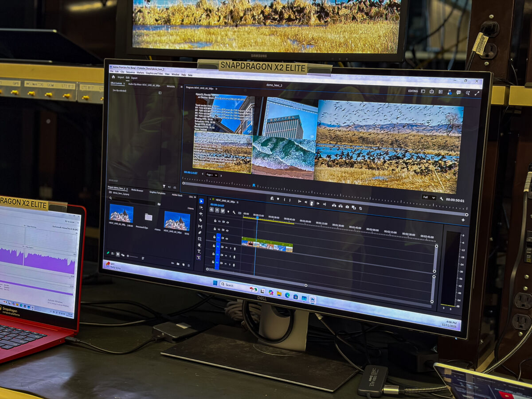Switch to the Media Browser tab
This screenshot has height=399, width=532.
point(137,190)
